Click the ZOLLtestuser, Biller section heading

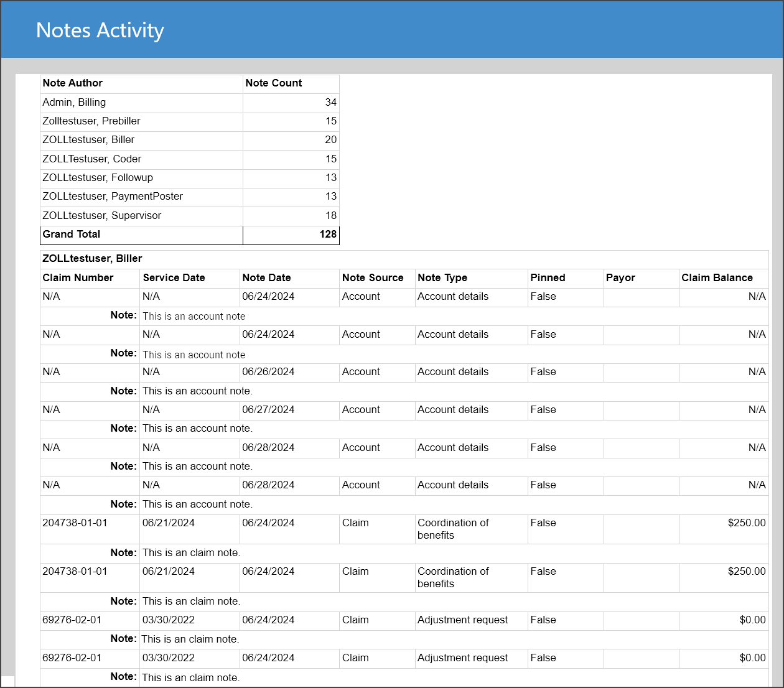[92, 259]
